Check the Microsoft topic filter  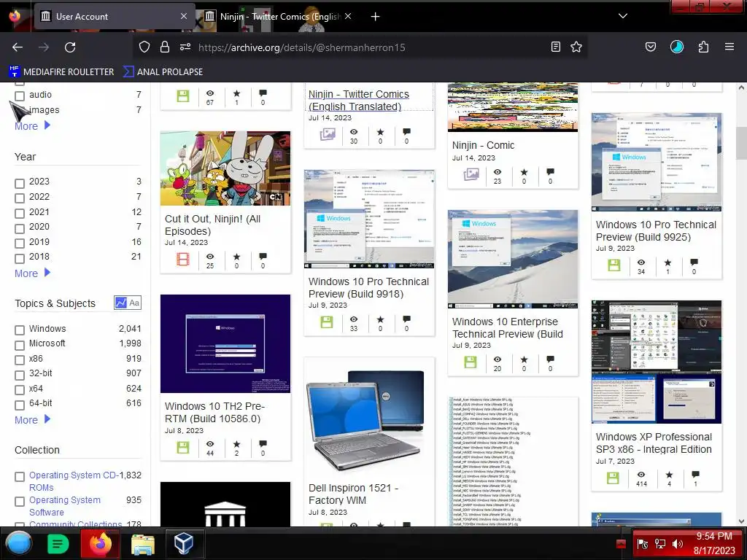[20, 345]
